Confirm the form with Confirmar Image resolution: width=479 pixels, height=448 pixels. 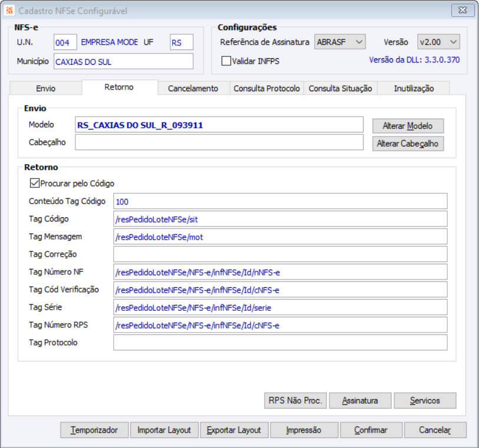[371, 430]
